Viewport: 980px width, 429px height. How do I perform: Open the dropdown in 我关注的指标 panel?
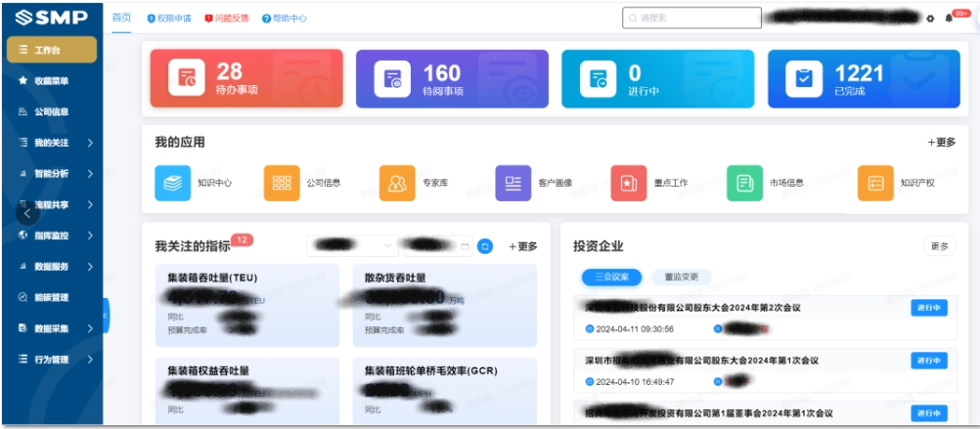[352, 246]
